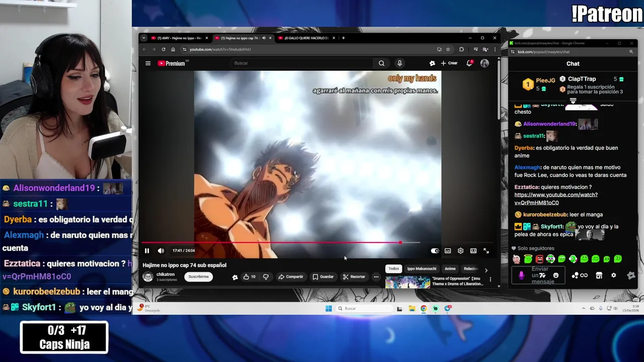644x362 pixels.
Task: Open Chrome extensions puzzle icon
Action: point(461,49)
